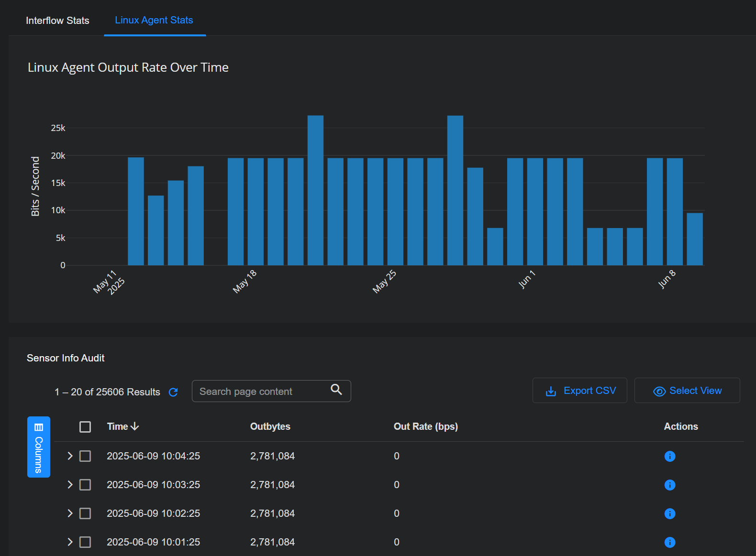Click the refresh results icon
Viewport: 756px width, 556px height.
(x=173, y=392)
